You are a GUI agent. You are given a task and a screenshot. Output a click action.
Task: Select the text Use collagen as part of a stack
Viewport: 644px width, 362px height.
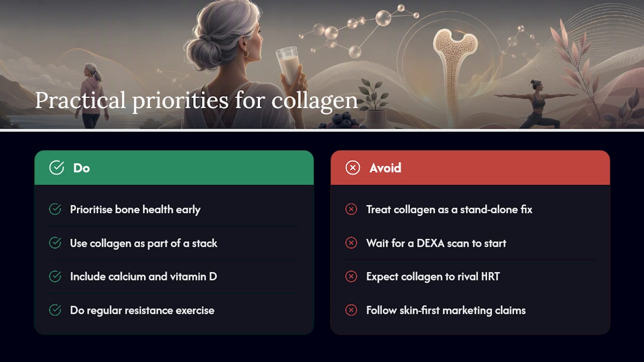(x=144, y=243)
